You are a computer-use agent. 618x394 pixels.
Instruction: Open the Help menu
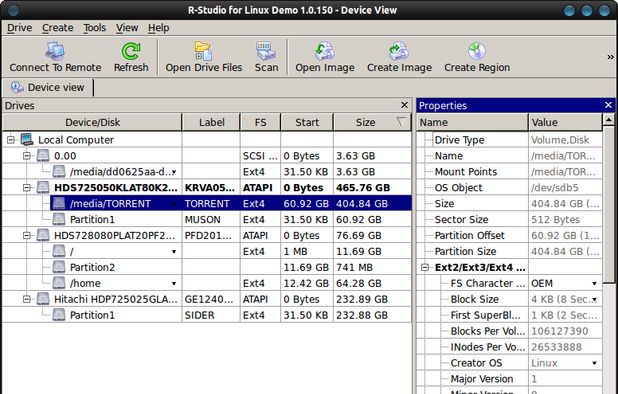[x=158, y=28]
